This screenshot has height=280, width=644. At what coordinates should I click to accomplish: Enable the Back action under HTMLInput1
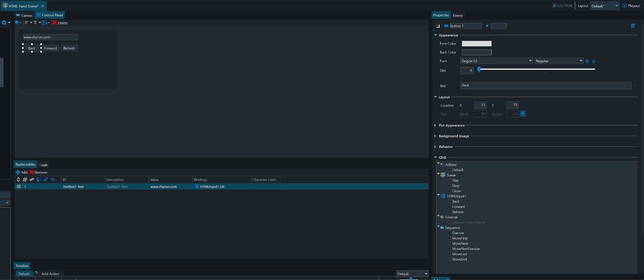point(450,202)
